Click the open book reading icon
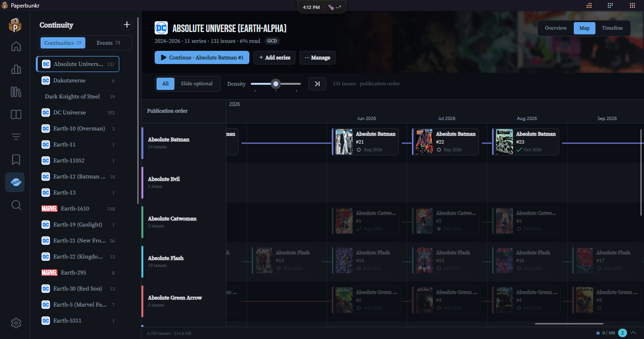Viewport: 644px width, 339px height. 16,114
